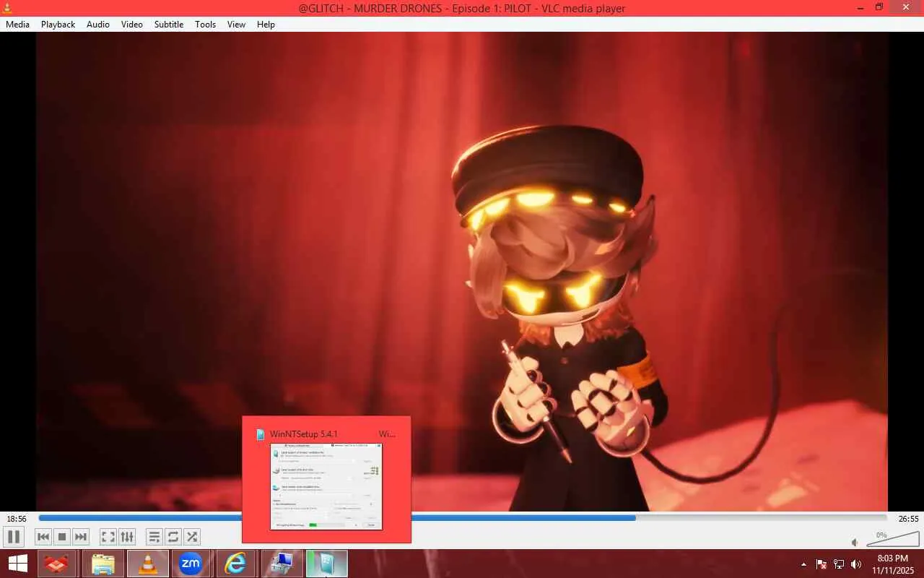The image size is (924, 578).
Task: Click the VLC taskbar icon
Action: [148, 564]
